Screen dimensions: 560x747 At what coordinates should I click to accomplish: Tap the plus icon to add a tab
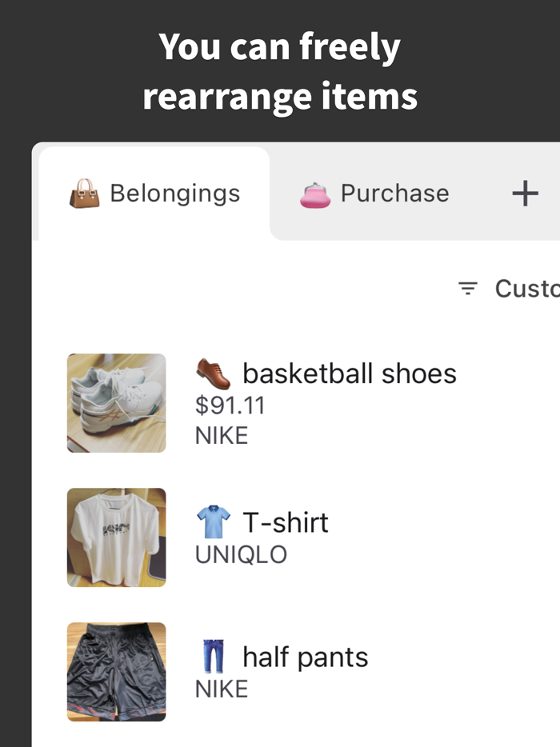[x=526, y=192]
